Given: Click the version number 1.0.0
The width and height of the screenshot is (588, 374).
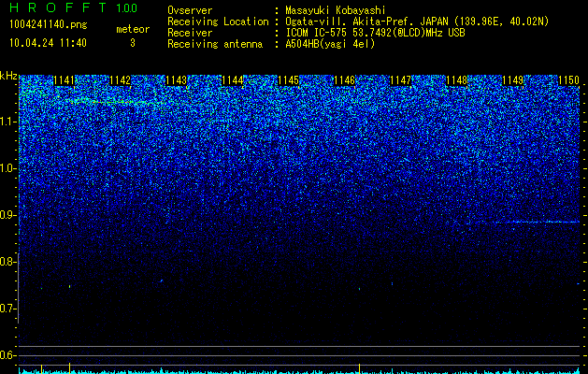Looking at the screenshot, I should coord(127,8).
